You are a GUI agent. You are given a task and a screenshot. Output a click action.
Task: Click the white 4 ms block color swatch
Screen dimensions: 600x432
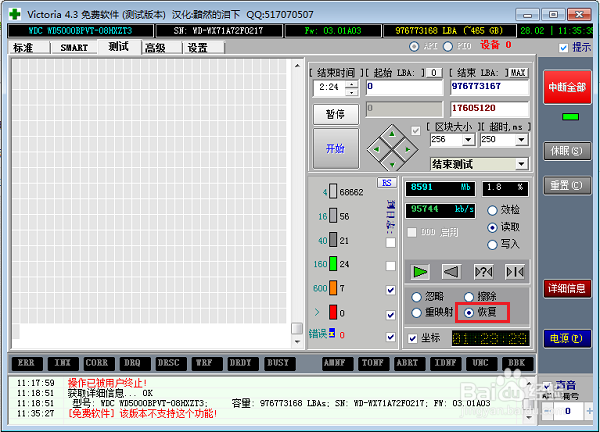coord(333,191)
